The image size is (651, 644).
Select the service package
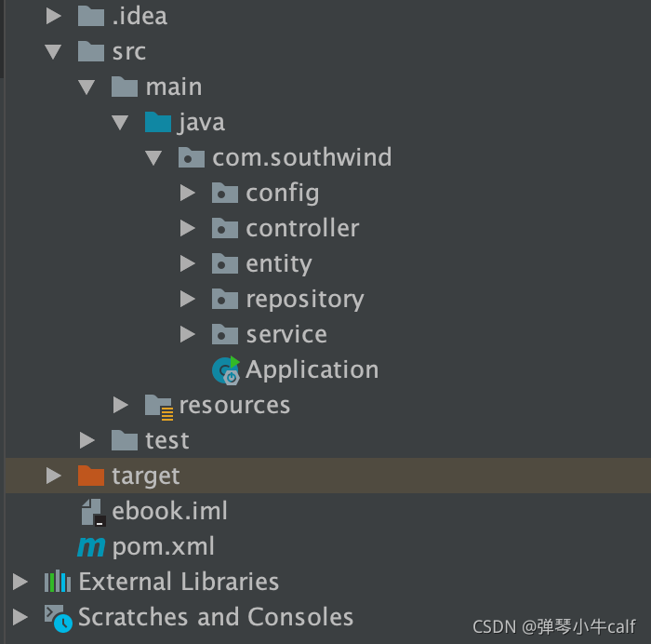(x=286, y=334)
